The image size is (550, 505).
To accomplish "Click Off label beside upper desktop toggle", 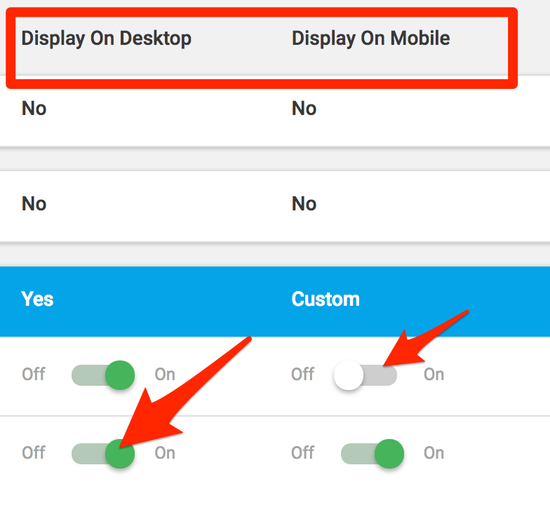I will point(33,374).
